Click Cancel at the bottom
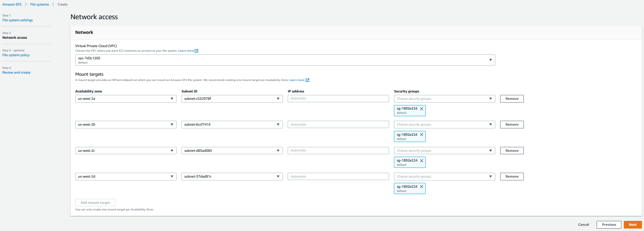The height and width of the screenshot is (231, 644). tap(583, 225)
